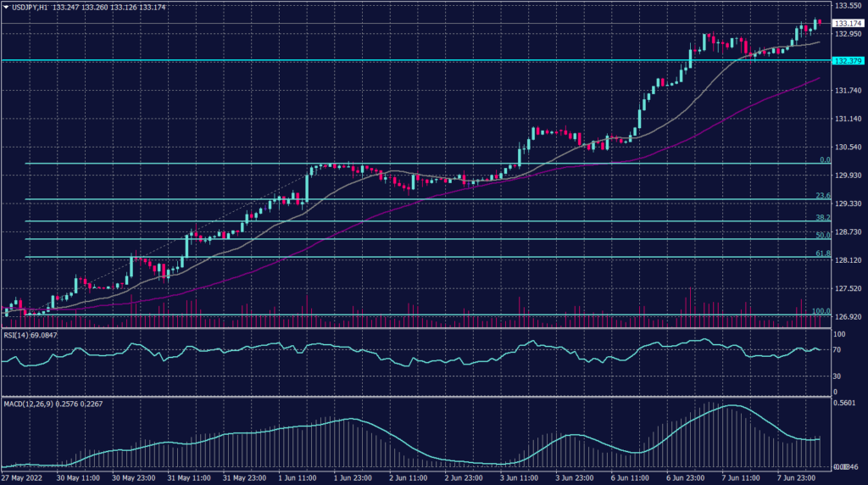Open the USDJPY,H1 chart dropdown arrow

(x=6, y=7)
